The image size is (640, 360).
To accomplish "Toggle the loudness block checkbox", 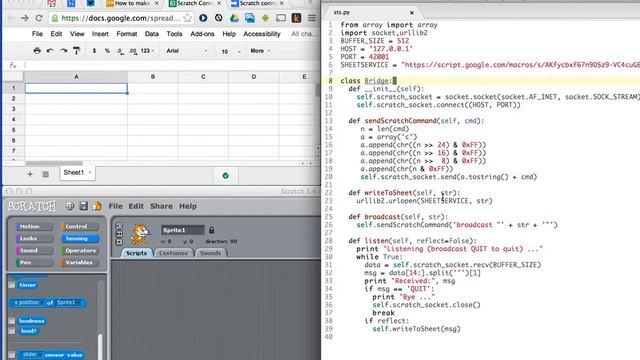I will (x=12, y=321).
